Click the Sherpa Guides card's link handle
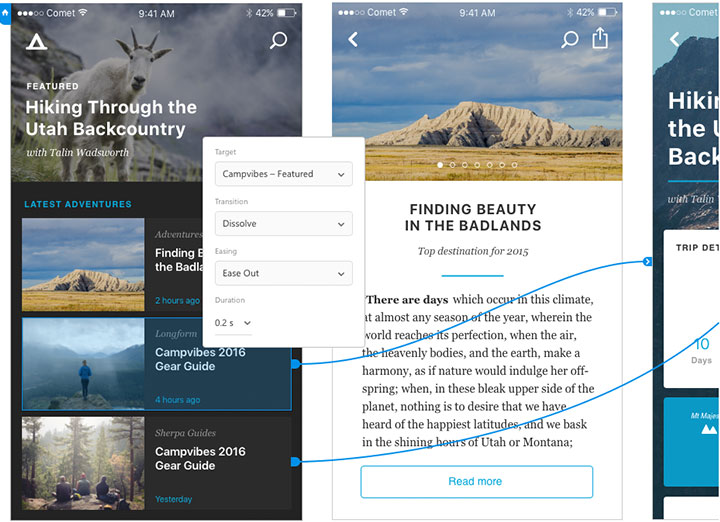Viewport: 720px width, 522px height. (295, 461)
